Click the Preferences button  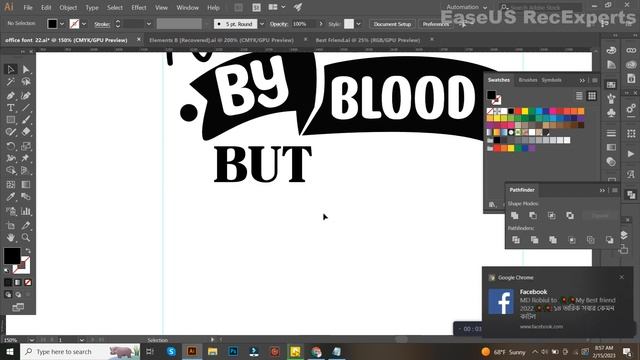(x=436, y=24)
